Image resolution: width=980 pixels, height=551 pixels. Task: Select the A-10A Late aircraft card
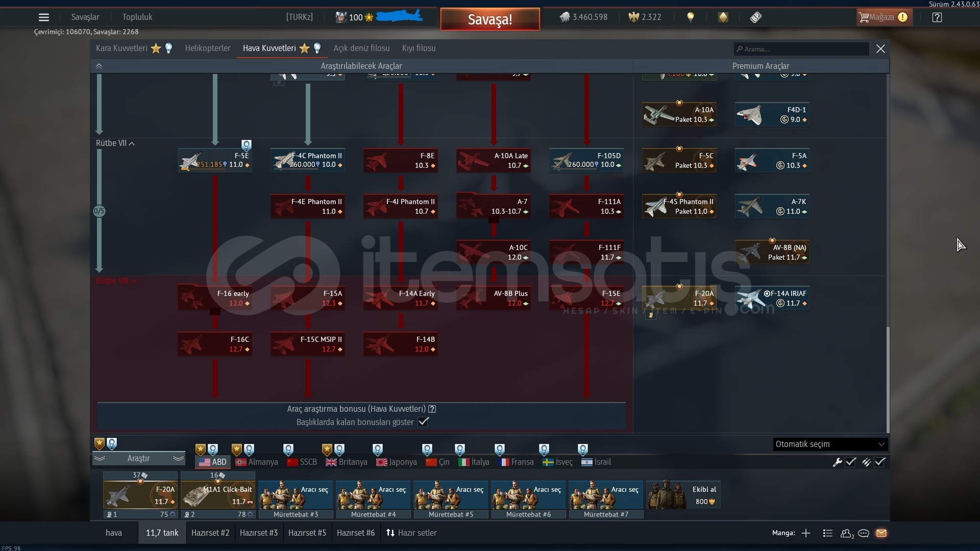click(x=494, y=160)
